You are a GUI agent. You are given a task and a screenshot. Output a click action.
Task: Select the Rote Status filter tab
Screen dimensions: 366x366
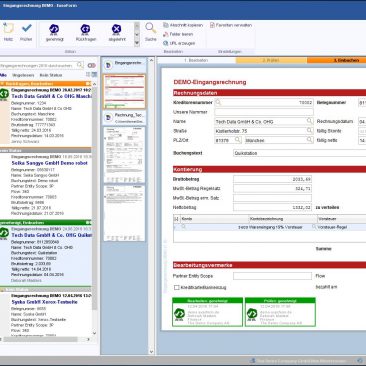tap(51, 75)
